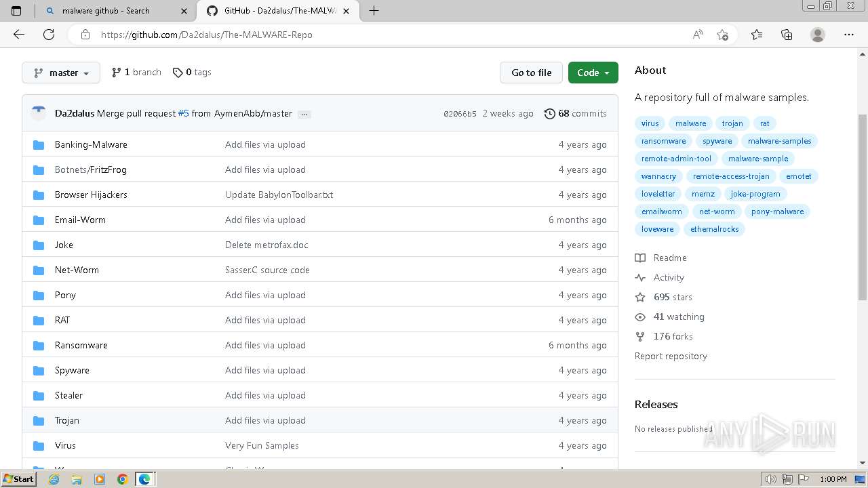Select the memz topic tag
The width and height of the screenshot is (868, 488).
(x=703, y=194)
